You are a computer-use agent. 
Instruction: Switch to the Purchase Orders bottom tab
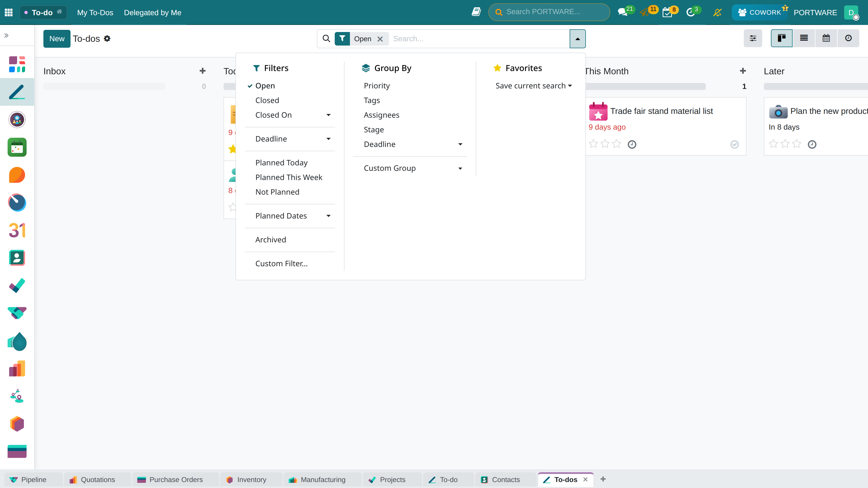click(176, 480)
